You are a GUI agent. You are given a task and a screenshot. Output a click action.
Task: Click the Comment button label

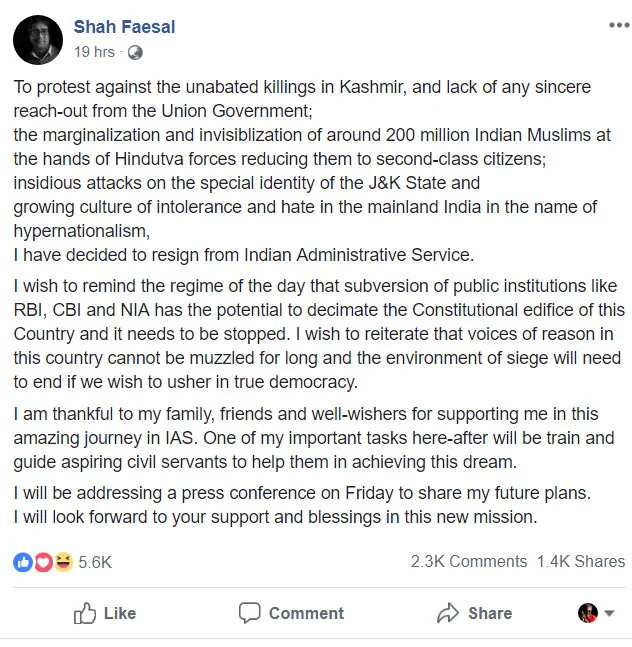click(x=306, y=613)
